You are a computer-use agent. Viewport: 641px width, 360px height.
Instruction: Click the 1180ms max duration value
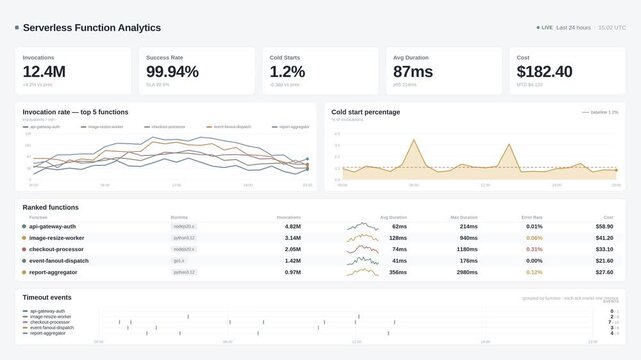[467, 249]
